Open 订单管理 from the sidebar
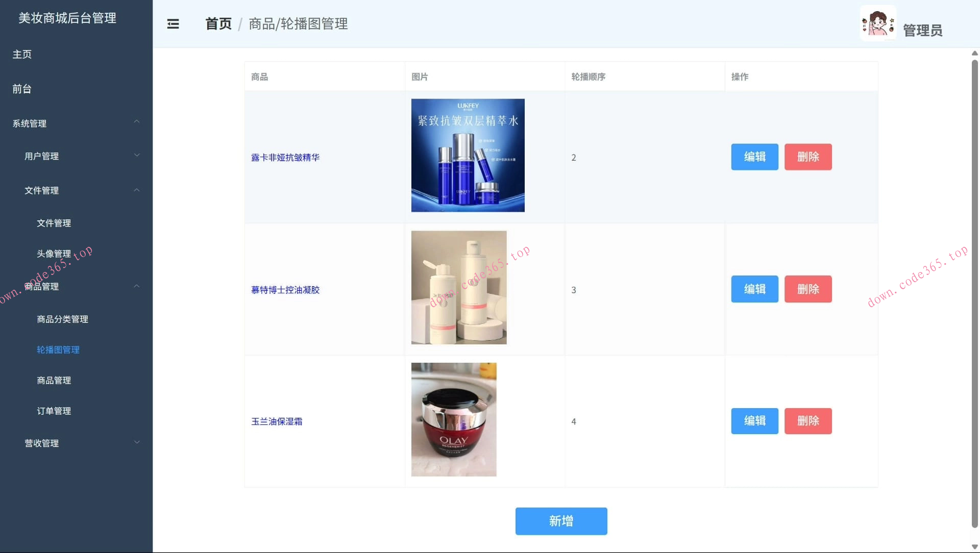Screen dimensions: 980x553 click(x=54, y=411)
